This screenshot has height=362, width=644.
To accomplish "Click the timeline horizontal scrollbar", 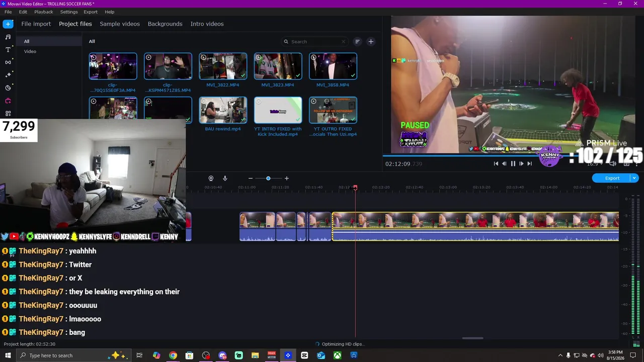I will [472, 338].
